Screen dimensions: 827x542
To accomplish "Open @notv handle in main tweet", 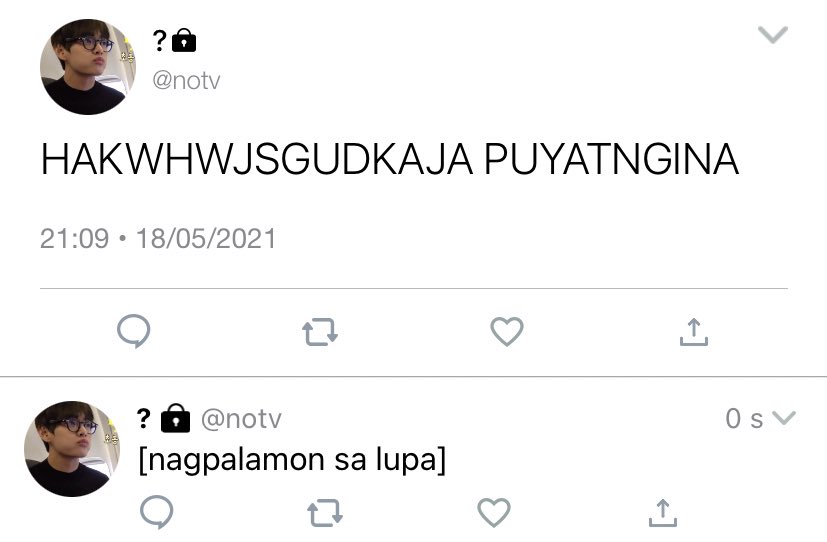I will tap(186, 81).
